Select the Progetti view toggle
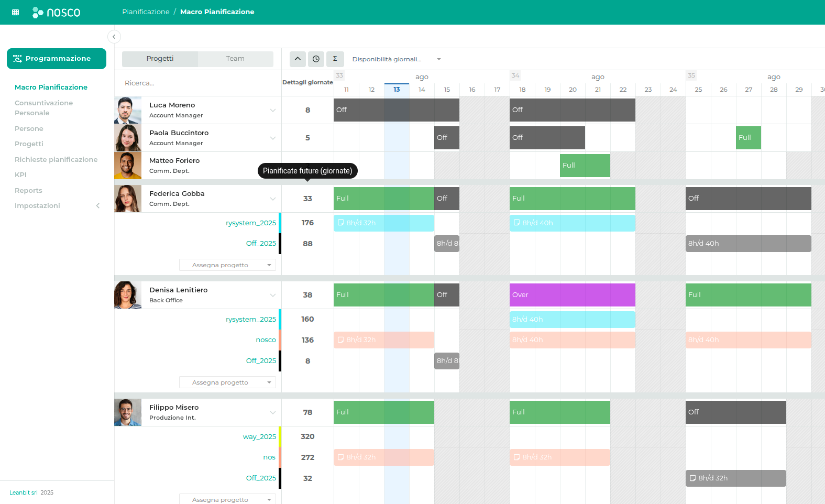This screenshot has height=504, width=825. [x=160, y=59]
